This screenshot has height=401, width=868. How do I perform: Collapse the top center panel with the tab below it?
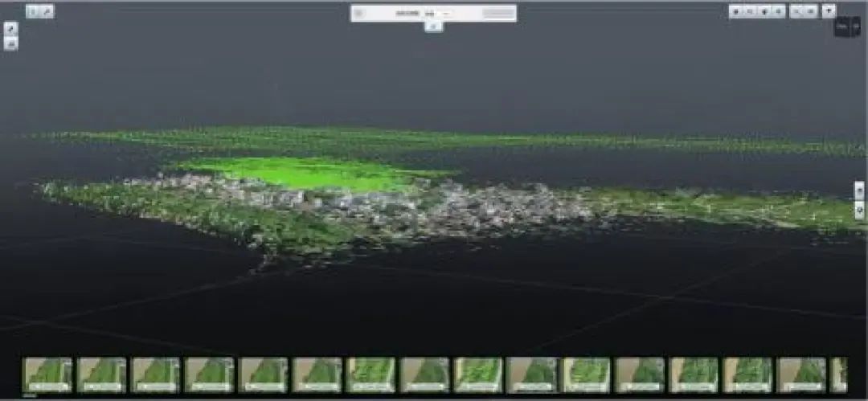click(x=433, y=27)
